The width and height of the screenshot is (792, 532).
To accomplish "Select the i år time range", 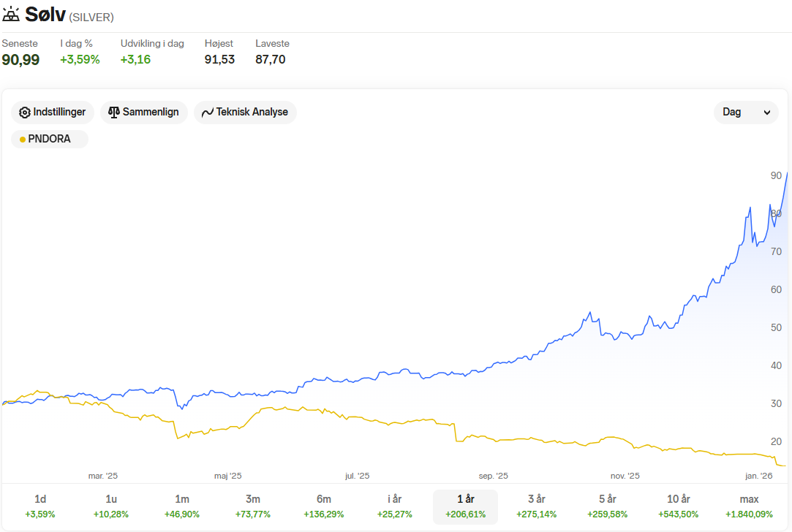I will (394, 506).
